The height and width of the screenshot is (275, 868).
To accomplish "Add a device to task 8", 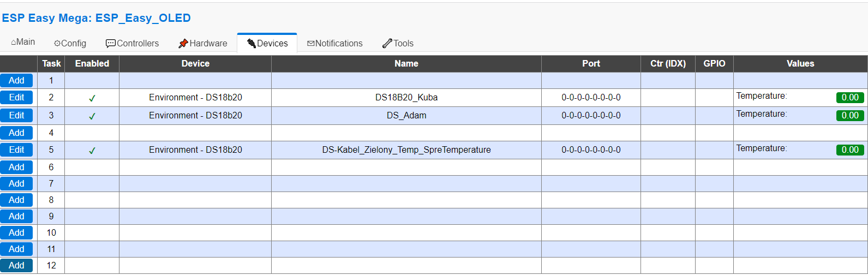I will (16, 200).
